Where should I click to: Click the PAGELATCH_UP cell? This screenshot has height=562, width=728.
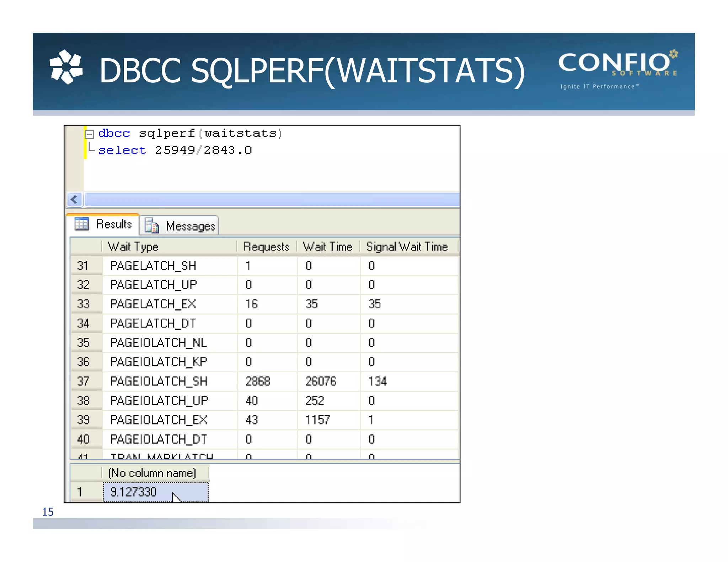(170, 285)
